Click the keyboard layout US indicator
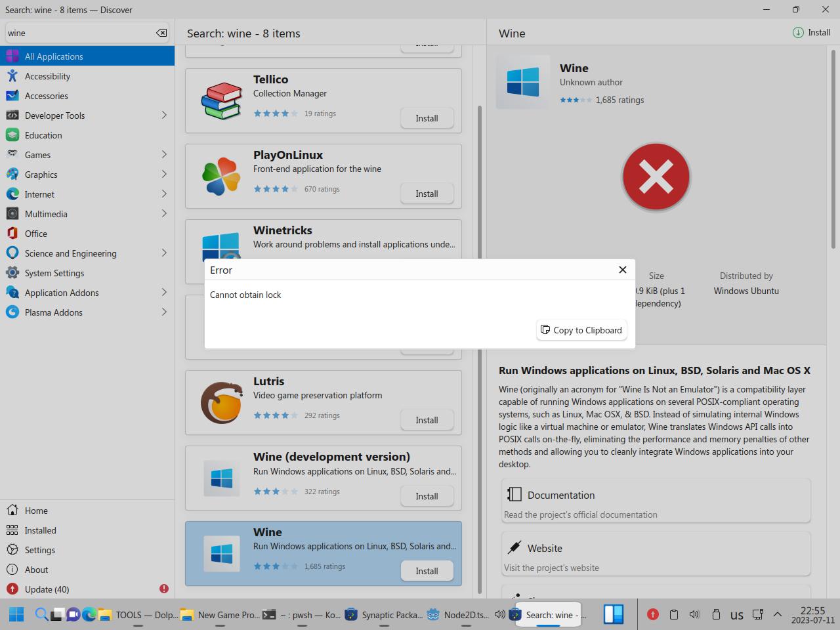Screen dimensions: 840x630 click(x=737, y=615)
